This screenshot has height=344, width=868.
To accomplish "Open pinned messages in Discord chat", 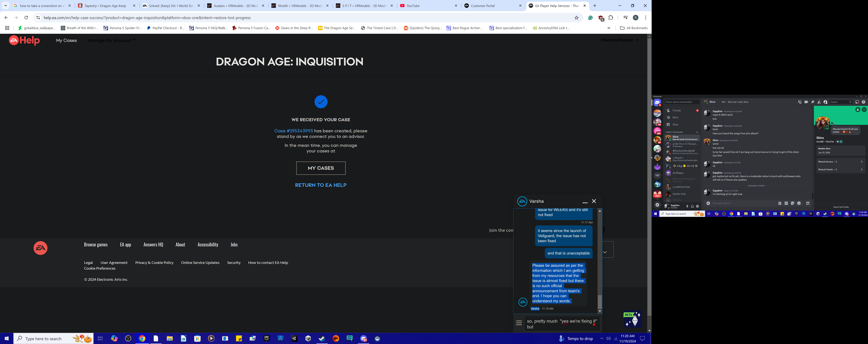I will tap(812, 102).
